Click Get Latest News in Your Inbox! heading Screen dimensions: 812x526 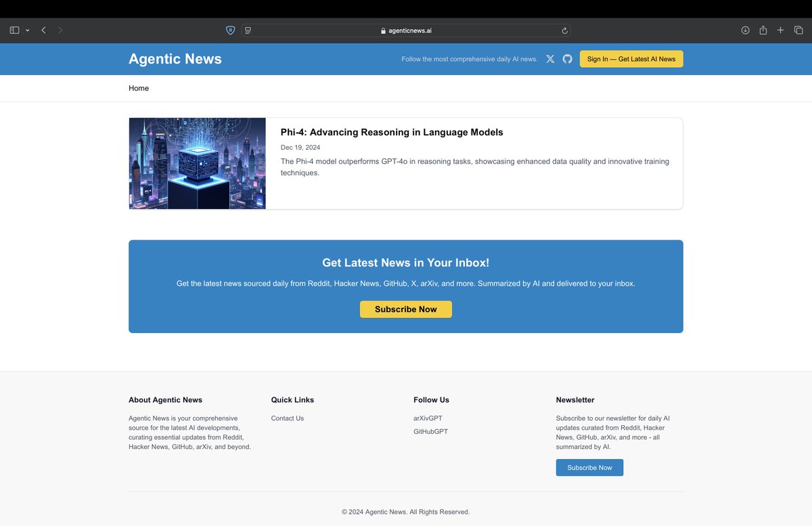coord(406,263)
